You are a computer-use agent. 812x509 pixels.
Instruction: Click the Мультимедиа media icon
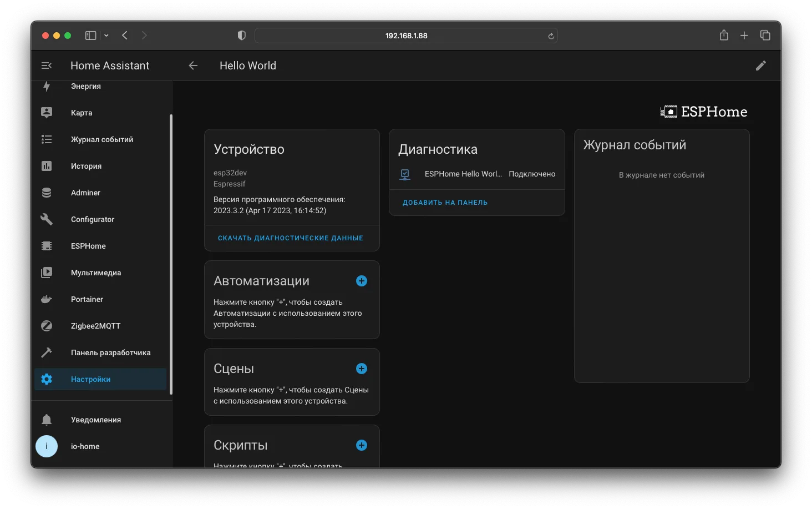[x=47, y=273]
